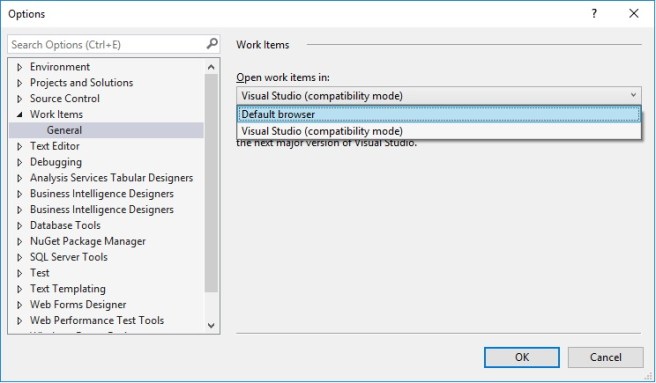656x383 pixels.
Task: Click the tree scrollbar up arrow
Action: coord(211,67)
